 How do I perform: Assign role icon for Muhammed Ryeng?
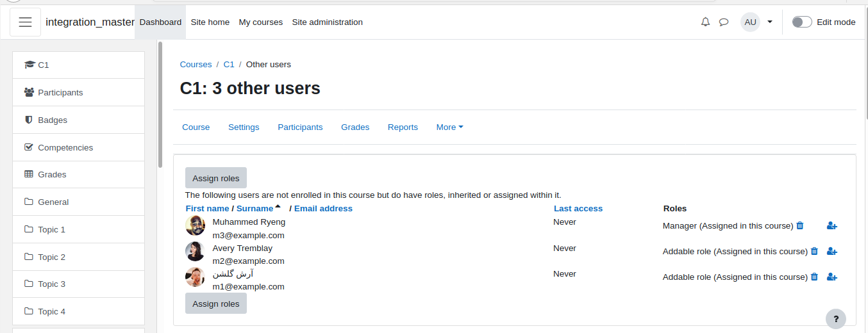pos(832,225)
